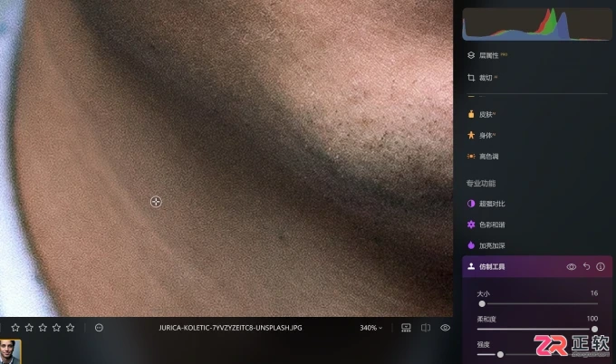
Task: Toggle the before/after compare split icon
Action: point(426,328)
